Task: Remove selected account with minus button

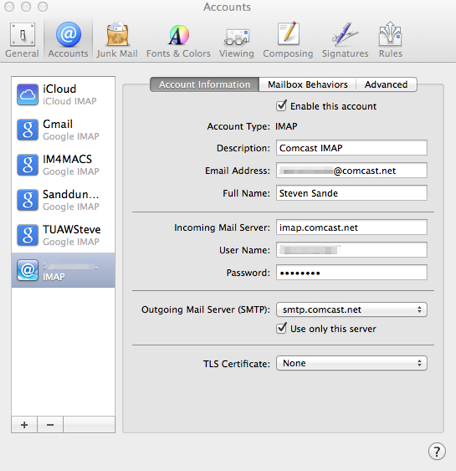Action: point(50,425)
